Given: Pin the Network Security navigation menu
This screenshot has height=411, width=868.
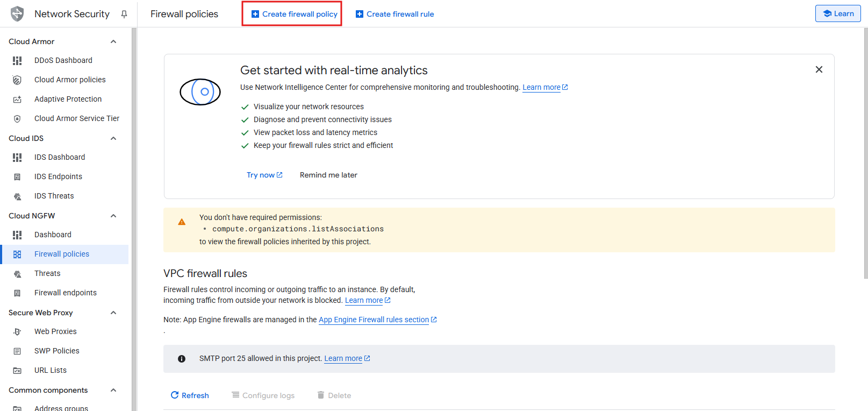Looking at the screenshot, I should pyautogui.click(x=124, y=15).
